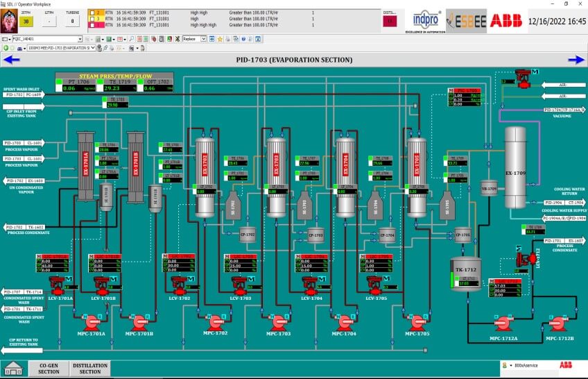Click the red hand alarm icon in toolbar
588x379 pixels.
(x=153, y=39)
